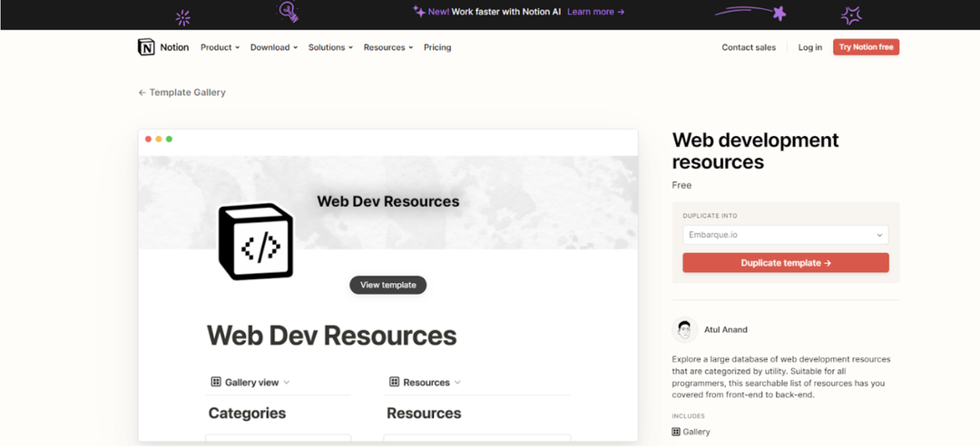Click the Web Dev Resources cover title

(x=388, y=201)
